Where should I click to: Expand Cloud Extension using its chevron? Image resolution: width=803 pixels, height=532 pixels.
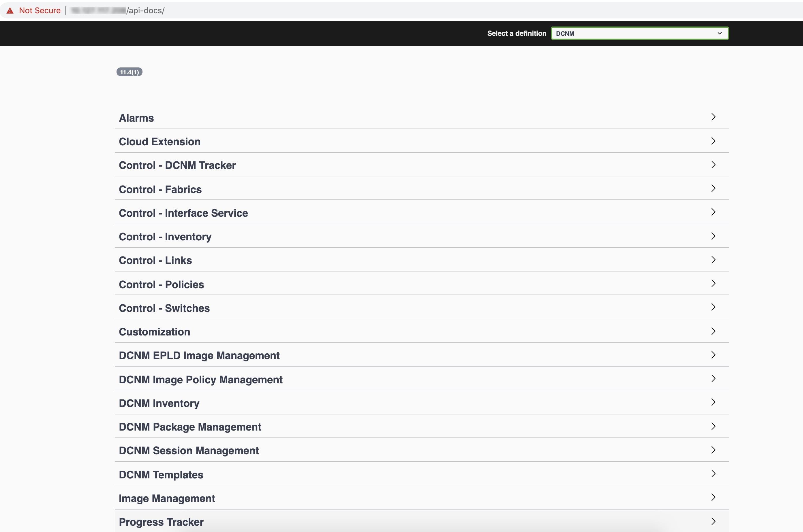click(713, 141)
